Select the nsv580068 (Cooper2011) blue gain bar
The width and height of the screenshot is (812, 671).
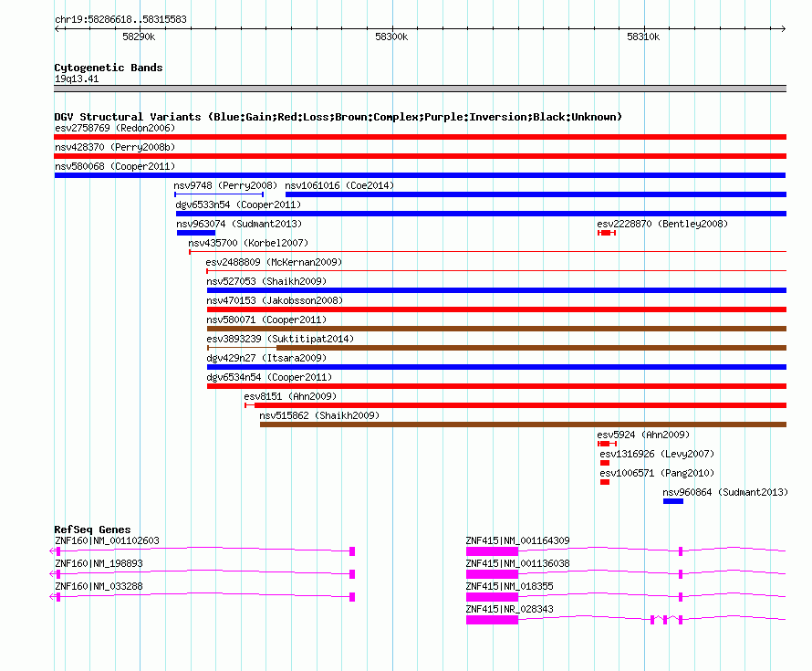(420, 175)
